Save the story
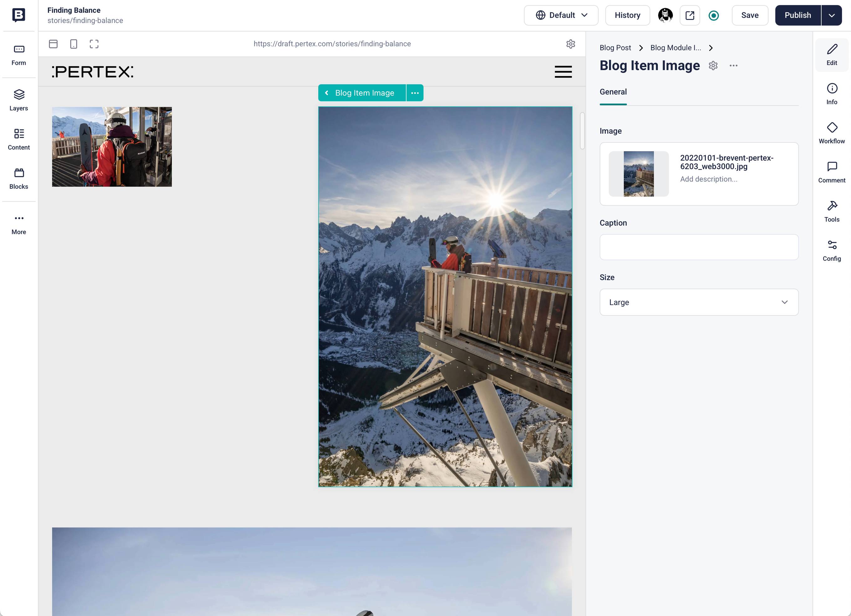Screen dimensions: 851x616 (x=750, y=15)
